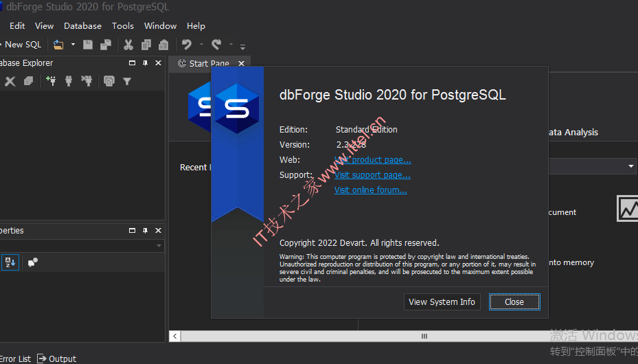Click Data Analysis tab on Start Page
This screenshot has width=638, height=364.
tap(573, 132)
